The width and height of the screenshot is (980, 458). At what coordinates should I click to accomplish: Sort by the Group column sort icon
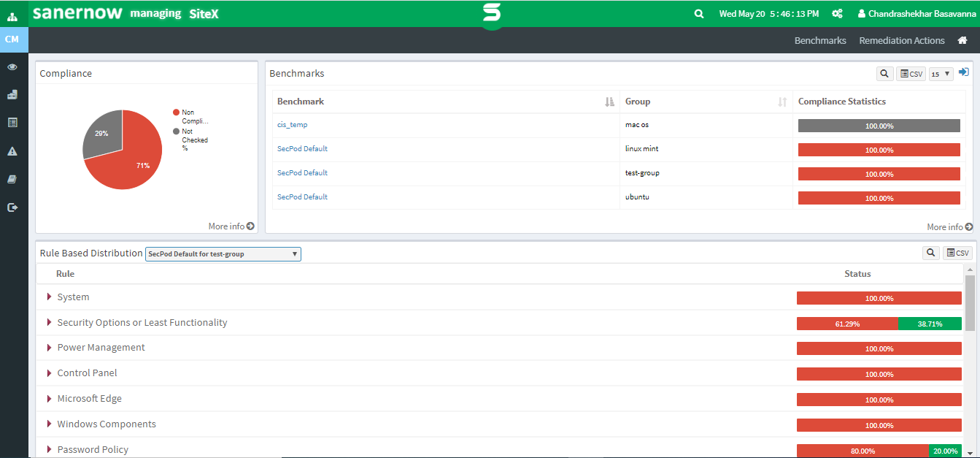click(782, 102)
